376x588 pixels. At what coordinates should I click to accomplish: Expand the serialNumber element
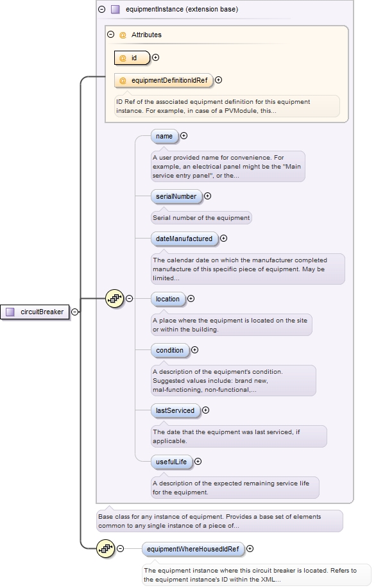(207, 196)
